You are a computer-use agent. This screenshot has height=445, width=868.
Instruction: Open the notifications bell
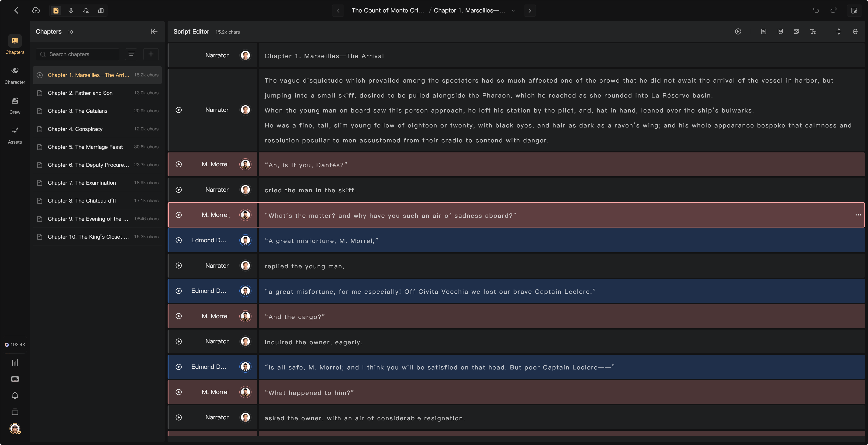[15, 395]
